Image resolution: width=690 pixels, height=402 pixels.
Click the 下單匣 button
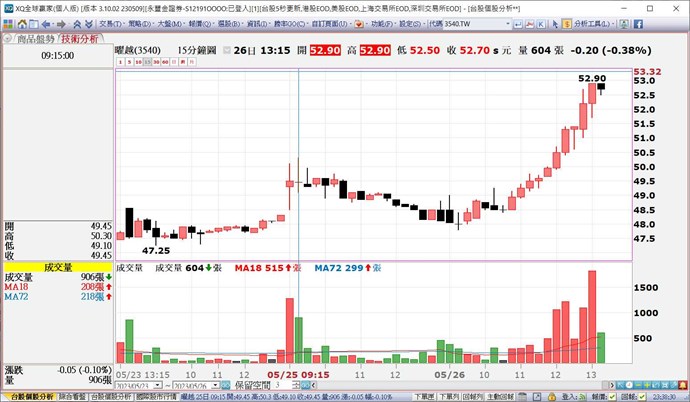(425, 397)
